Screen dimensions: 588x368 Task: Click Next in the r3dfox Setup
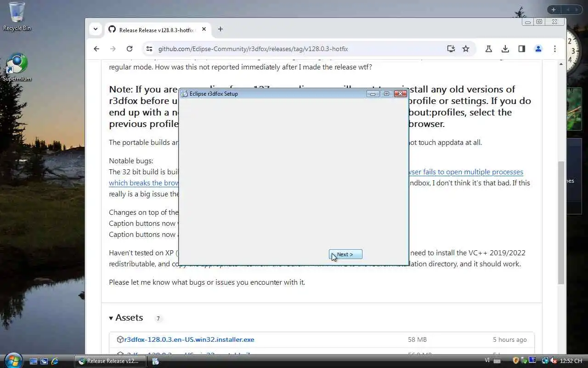click(x=345, y=254)
